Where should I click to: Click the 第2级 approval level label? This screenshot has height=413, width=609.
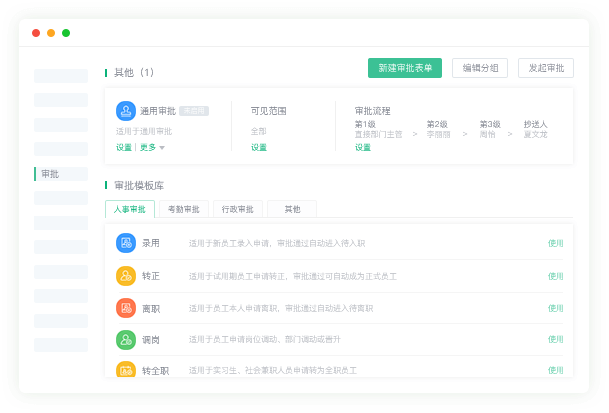pyautogui.click(x=437, y=124)
